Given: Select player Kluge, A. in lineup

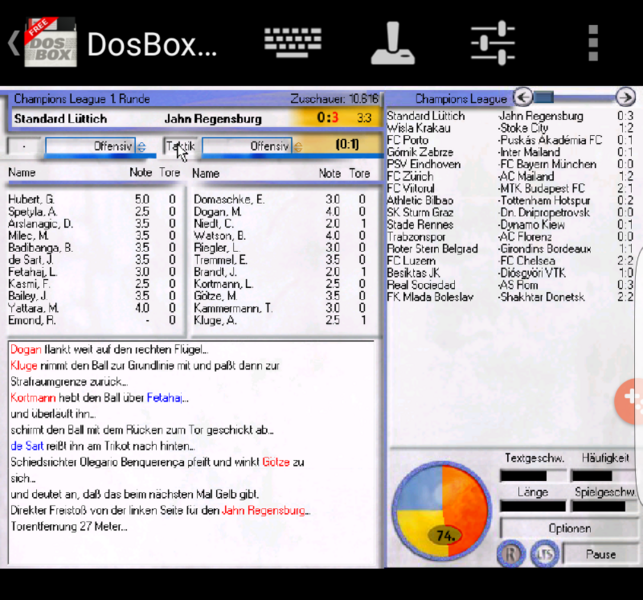Looking at the screenshot, I should [280, 320].
